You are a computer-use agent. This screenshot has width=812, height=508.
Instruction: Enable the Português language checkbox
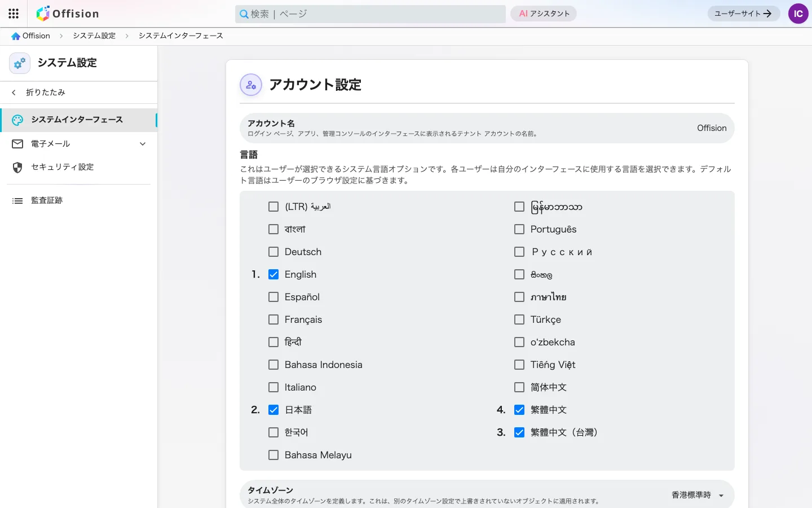[x=519, y=229]
